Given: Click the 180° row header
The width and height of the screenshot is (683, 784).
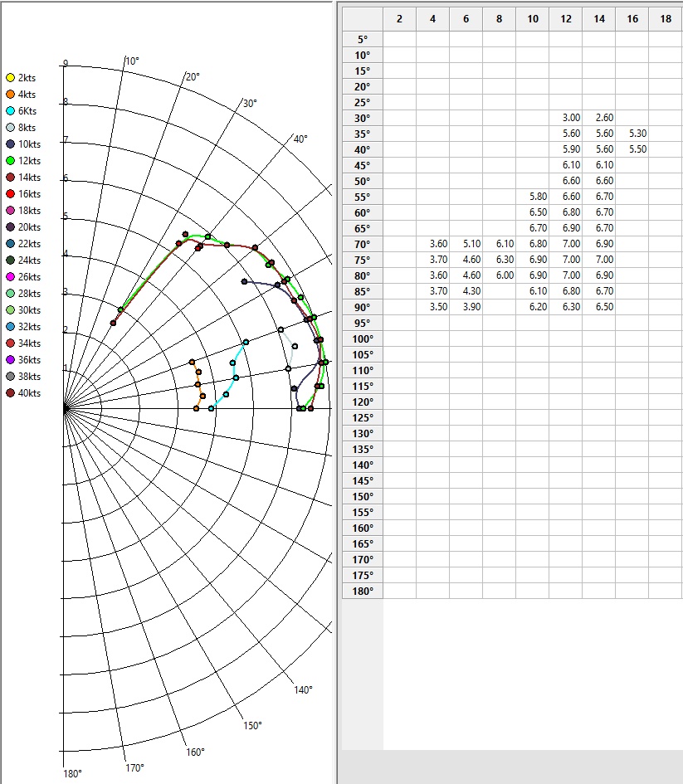Looking at the screenshot, I should [363, 591].
